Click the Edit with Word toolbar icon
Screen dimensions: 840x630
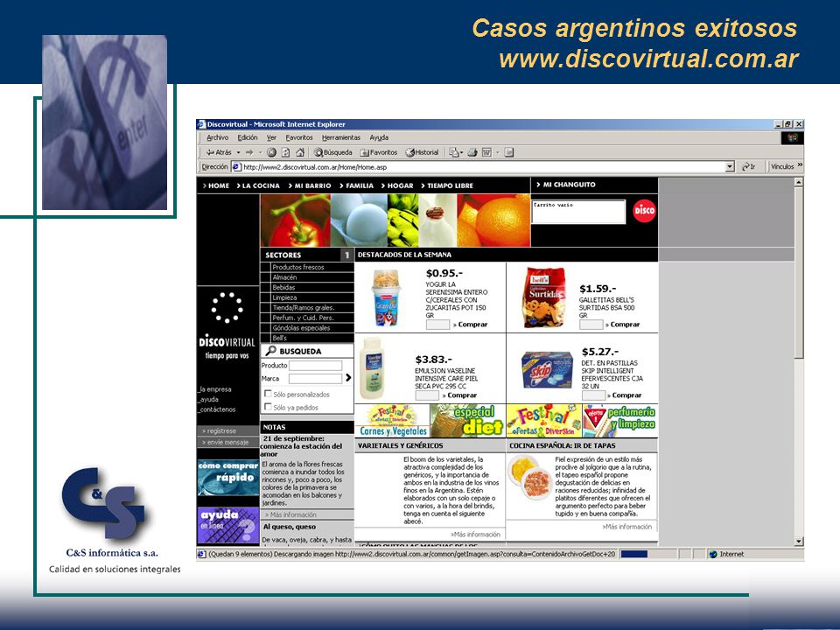[x=486, y=152]
